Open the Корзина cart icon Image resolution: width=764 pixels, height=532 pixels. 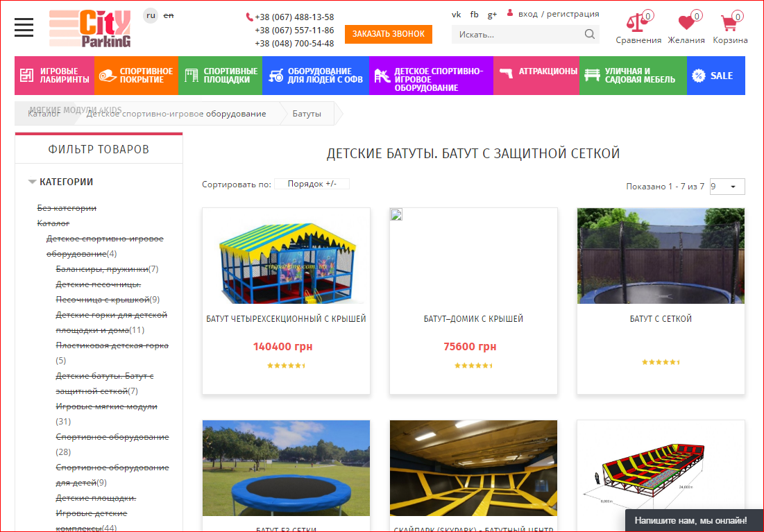(729, 22)
